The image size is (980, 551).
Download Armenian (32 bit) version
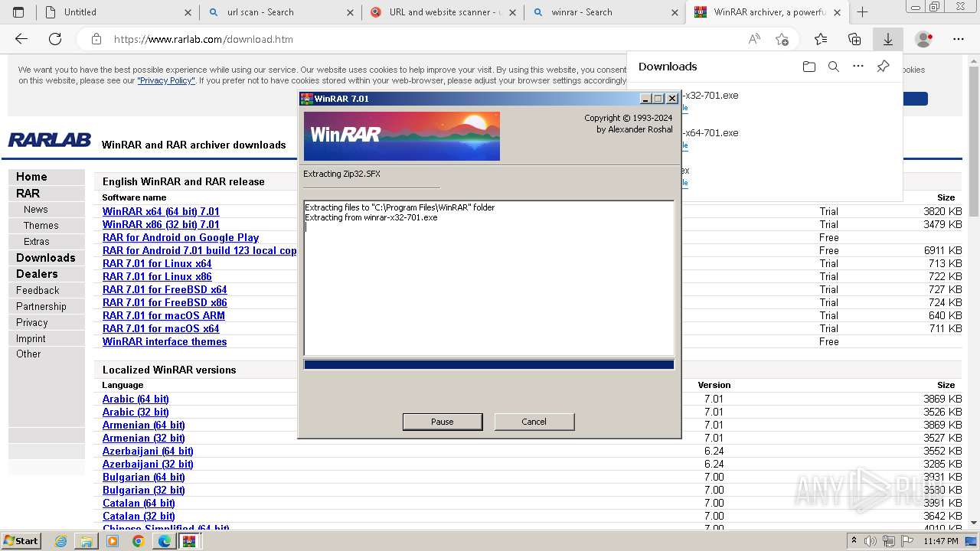(144, 439)
